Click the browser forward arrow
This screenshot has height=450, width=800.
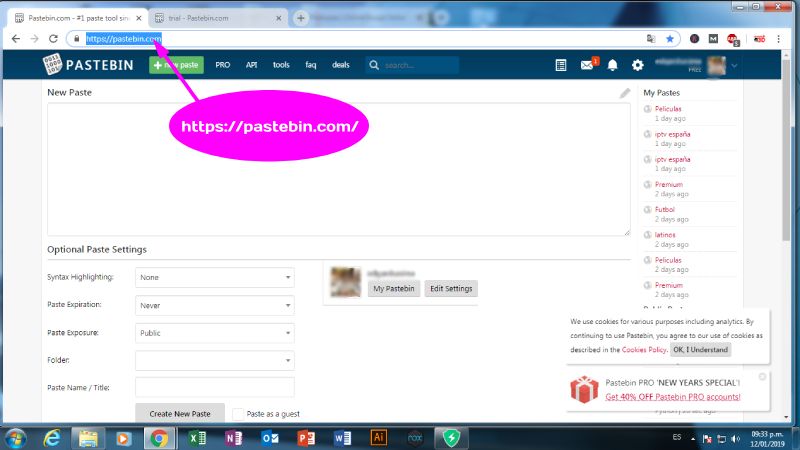pos(34,38)
